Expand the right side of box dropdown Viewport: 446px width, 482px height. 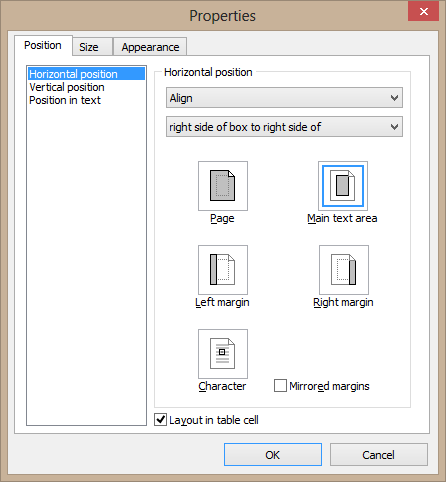pyautogui.click(x=284, y=127)
